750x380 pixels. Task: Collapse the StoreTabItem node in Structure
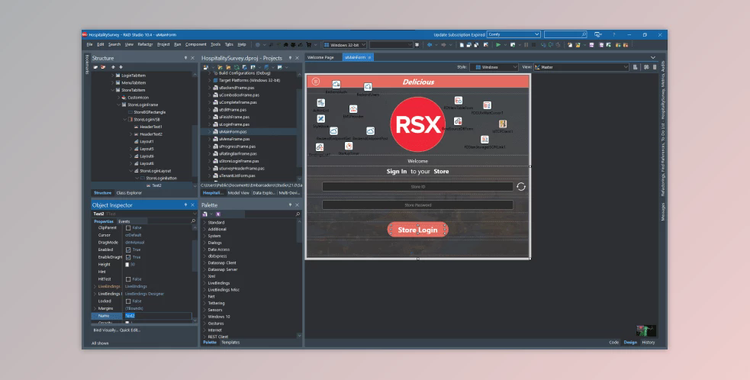(x=113, y=90)
